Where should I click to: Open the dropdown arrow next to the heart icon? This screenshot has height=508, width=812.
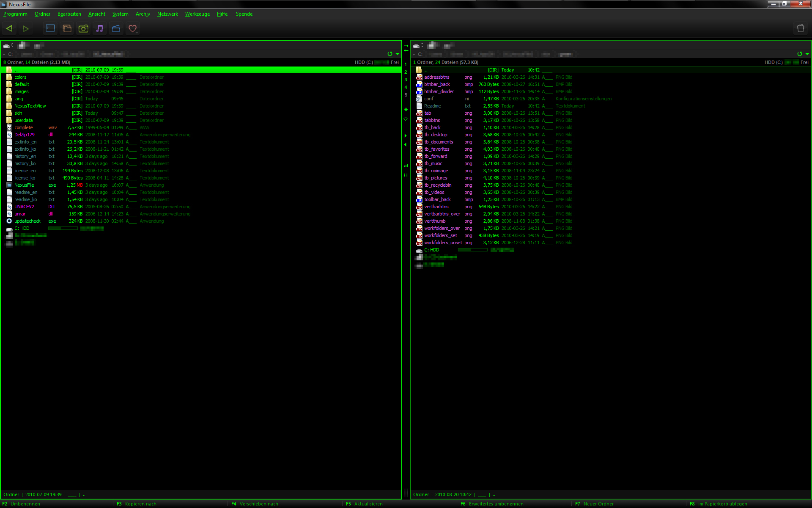(137, 33)
